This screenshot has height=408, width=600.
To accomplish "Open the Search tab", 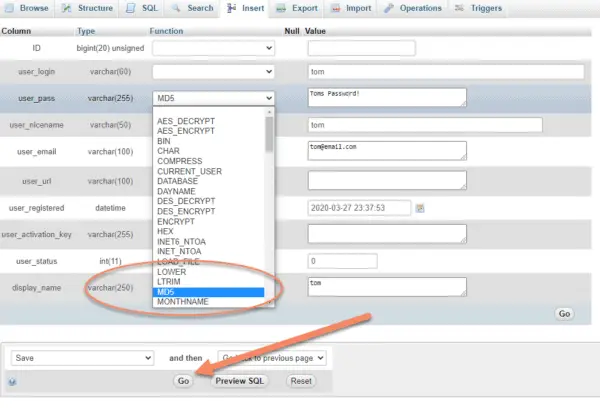I will click(192, 8).
